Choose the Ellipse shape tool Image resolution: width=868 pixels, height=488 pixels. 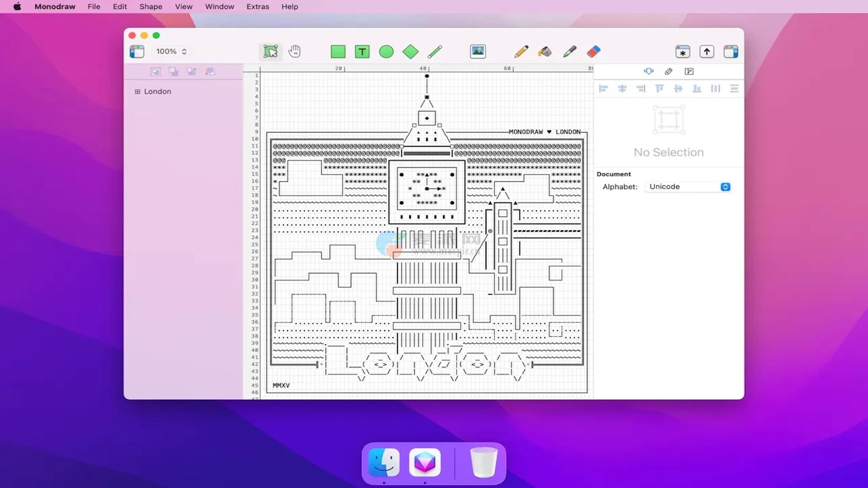(386, 52)
